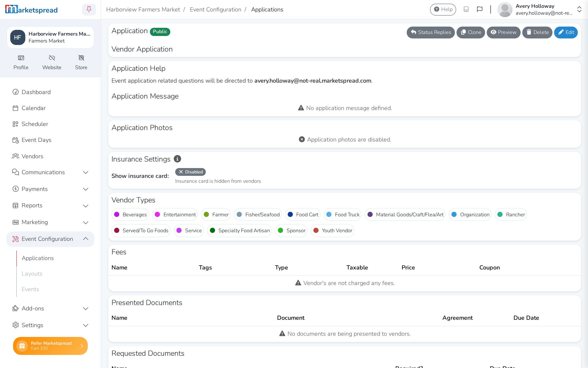588x368 pixels.
Task: Click the user avatar picture
Action: pos(505,9)
